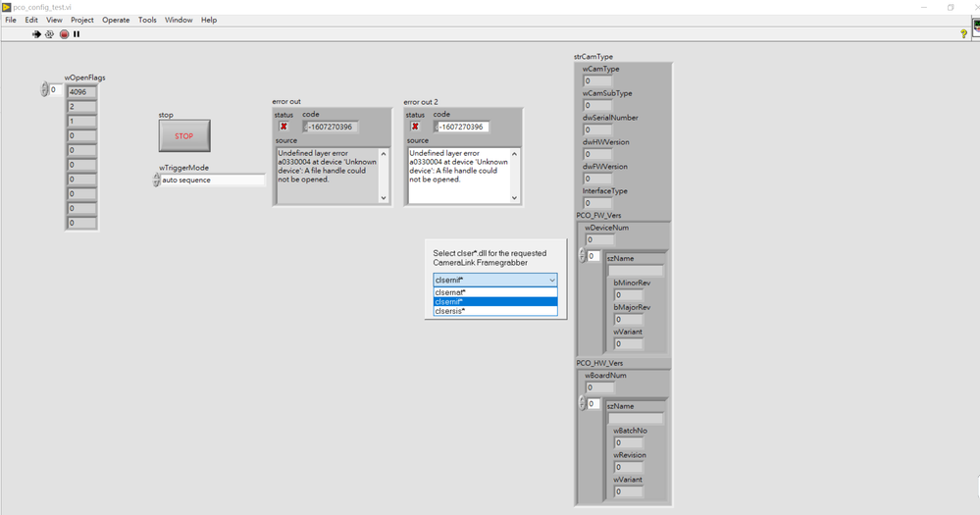Open the Window menu
Screen dimensions: 980x515
(179, 20)
